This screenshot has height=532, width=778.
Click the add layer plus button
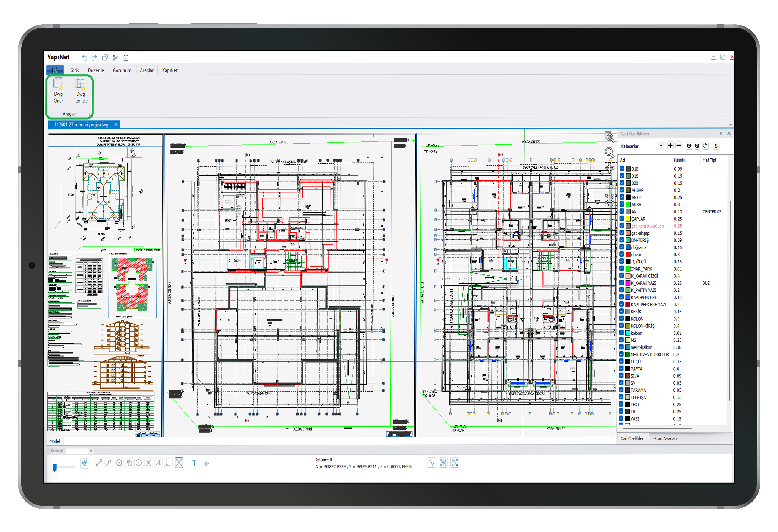(x=670, y=146)
